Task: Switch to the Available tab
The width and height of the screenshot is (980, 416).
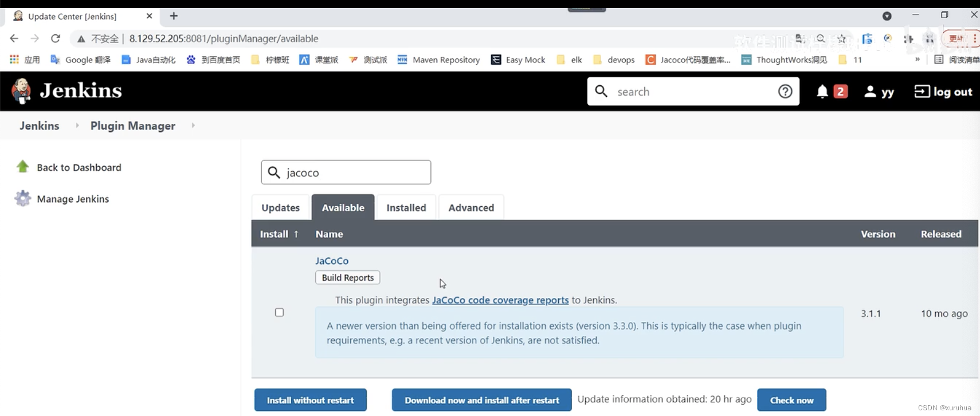Action: [x=343, y=207]
